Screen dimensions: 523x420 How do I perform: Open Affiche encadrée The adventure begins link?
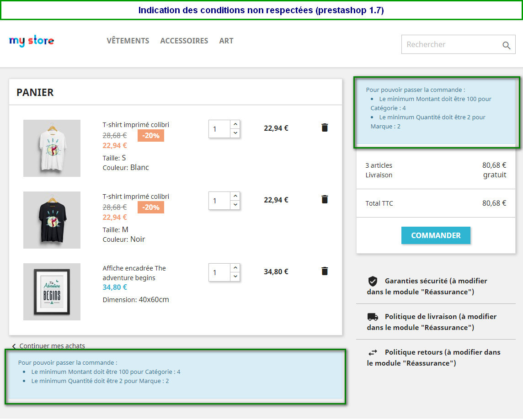pos(134,273)
